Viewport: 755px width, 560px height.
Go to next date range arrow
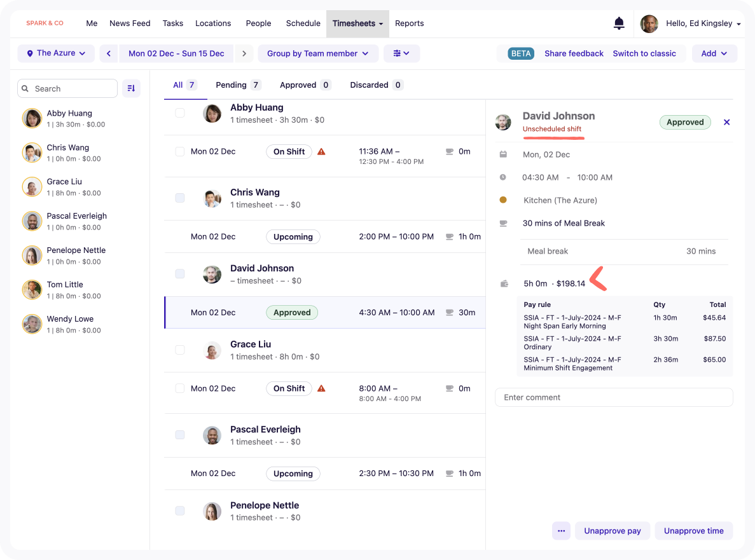[244, 53]
